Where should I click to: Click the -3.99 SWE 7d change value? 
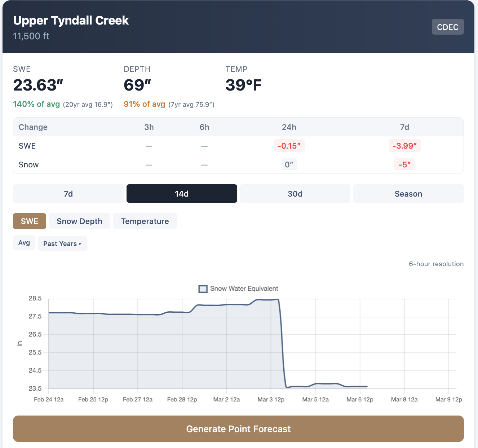tap(404, 146)
